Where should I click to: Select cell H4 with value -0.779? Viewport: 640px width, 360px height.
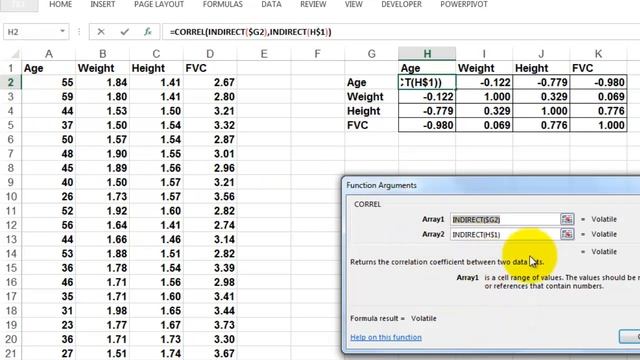click(427, 111)
